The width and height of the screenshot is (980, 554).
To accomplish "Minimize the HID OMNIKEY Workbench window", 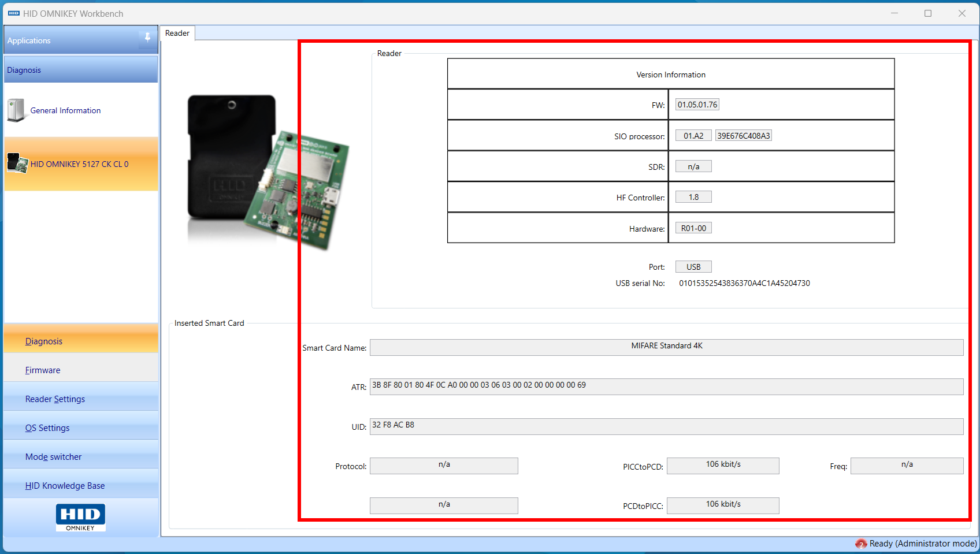I will tap(894, 13).
